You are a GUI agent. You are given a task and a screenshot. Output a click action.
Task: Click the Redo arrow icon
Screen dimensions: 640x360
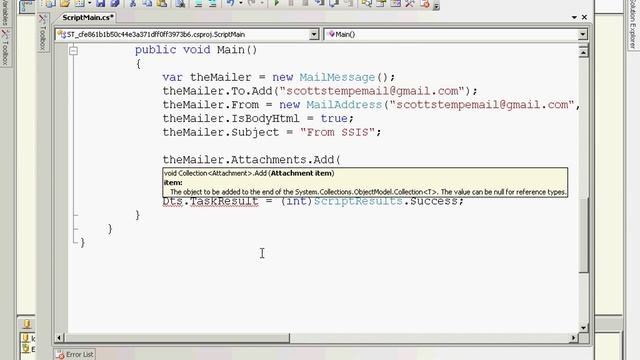coord(251,4)
